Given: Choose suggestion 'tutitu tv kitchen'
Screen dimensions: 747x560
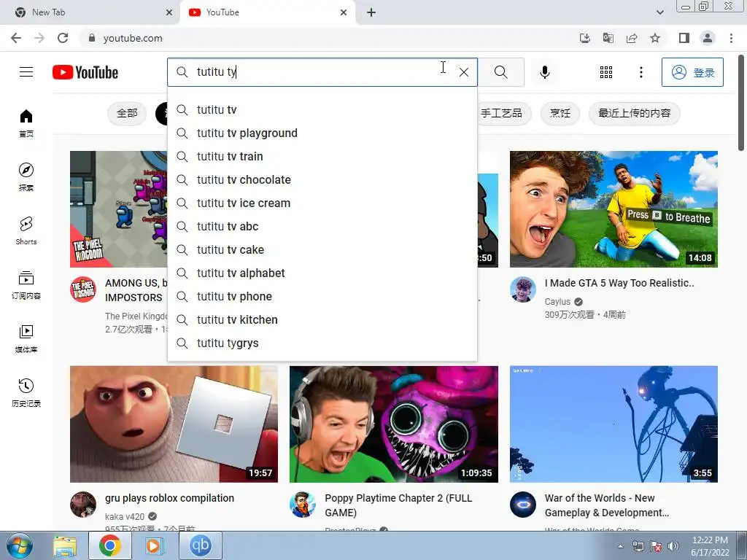Looking at the screenshot, I should 322,319.
